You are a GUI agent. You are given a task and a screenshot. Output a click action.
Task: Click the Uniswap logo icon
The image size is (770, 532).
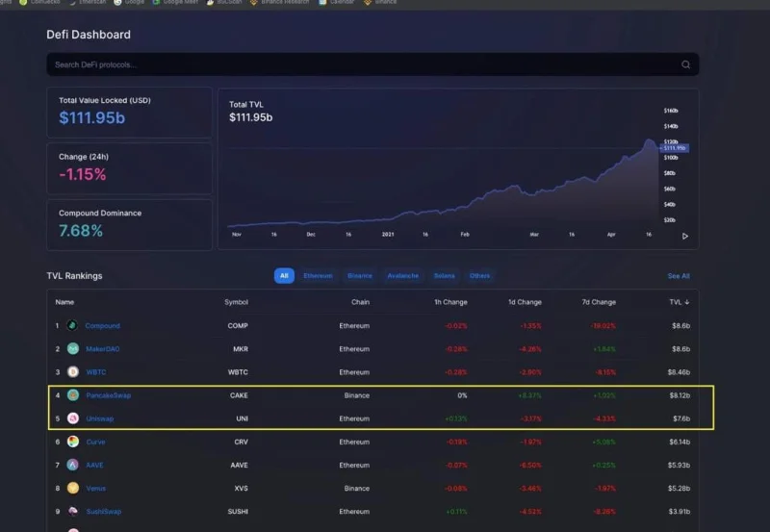(x=73, y=418)
